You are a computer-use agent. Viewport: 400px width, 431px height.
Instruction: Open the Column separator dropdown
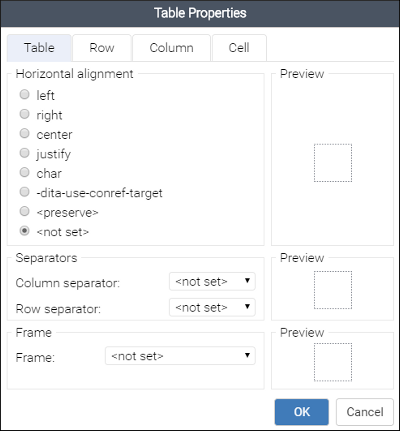(212, 281)
